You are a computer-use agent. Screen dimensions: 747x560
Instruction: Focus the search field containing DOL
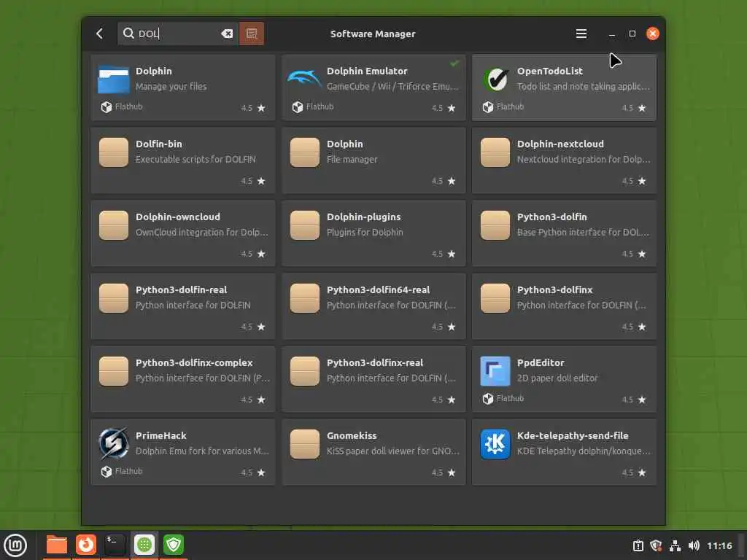(178, 34)
